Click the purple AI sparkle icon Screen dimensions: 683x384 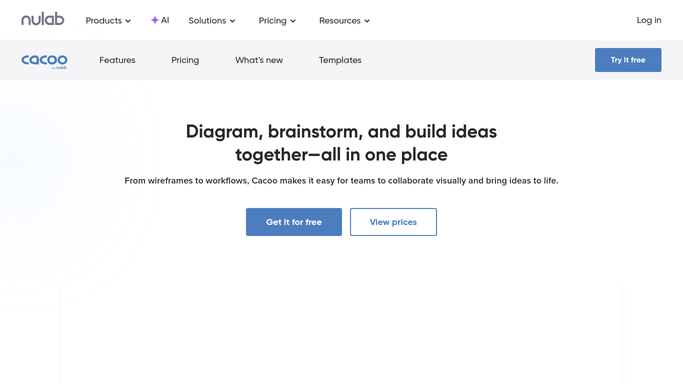pos(154,20)
